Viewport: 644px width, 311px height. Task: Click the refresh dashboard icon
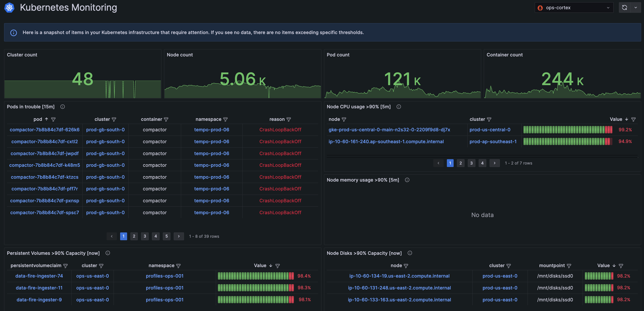click(x=624, y=8)
